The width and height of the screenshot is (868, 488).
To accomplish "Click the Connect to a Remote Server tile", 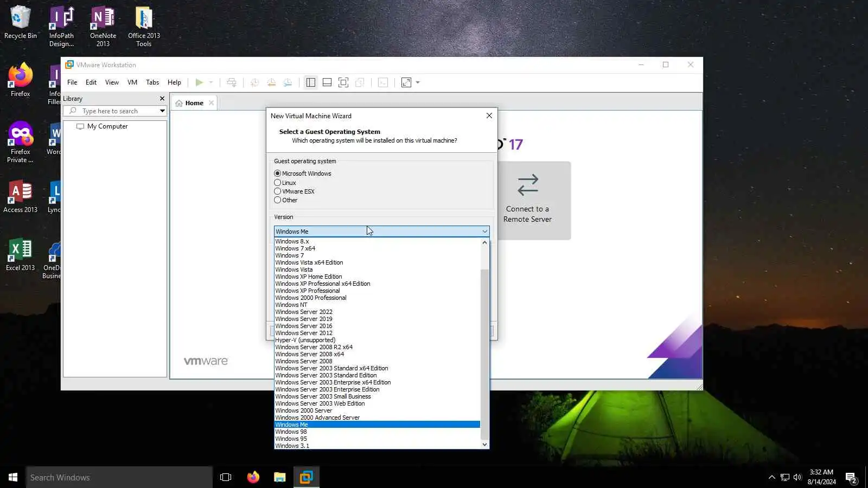I will tap(527, 201).
